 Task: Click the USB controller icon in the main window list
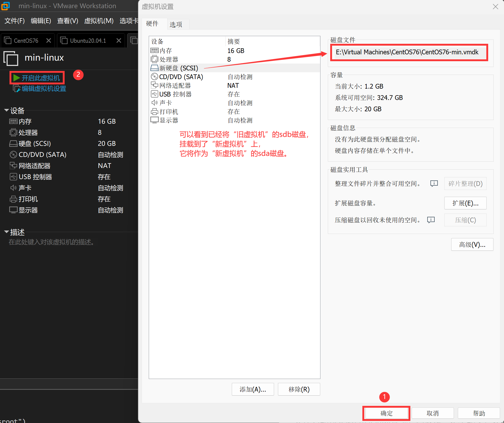(13, 177)
